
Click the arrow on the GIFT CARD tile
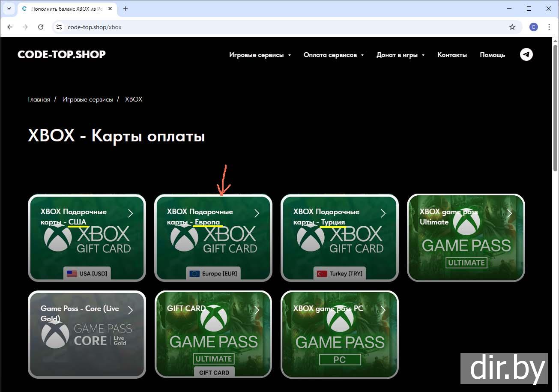click(x=257, y=310)
